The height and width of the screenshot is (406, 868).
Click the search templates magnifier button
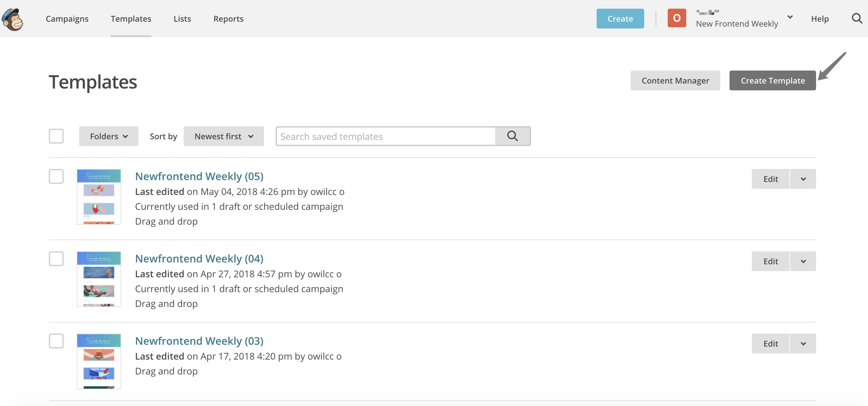coord(512,136)
